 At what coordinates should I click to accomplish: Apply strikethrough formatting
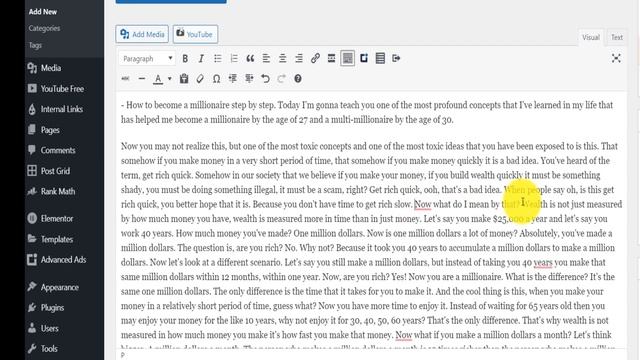coord(125,78)
